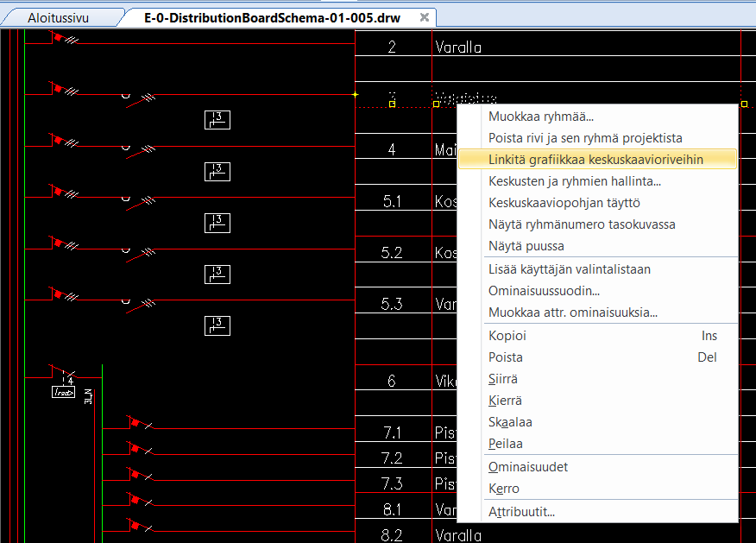Close the E-0-DistributionBoardSchema drawing tab

click(424, 17)
